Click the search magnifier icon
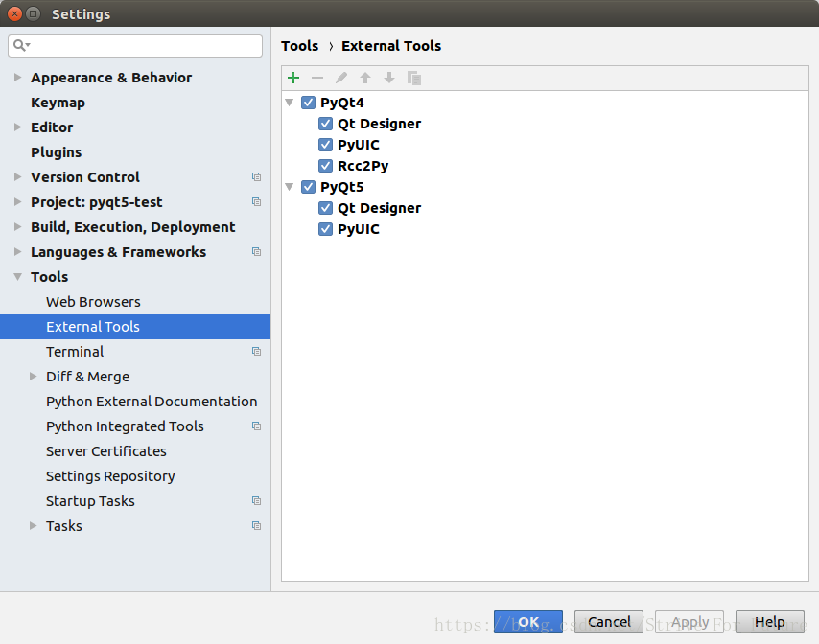The image size is (819, 644). click(x=21, y=45)
